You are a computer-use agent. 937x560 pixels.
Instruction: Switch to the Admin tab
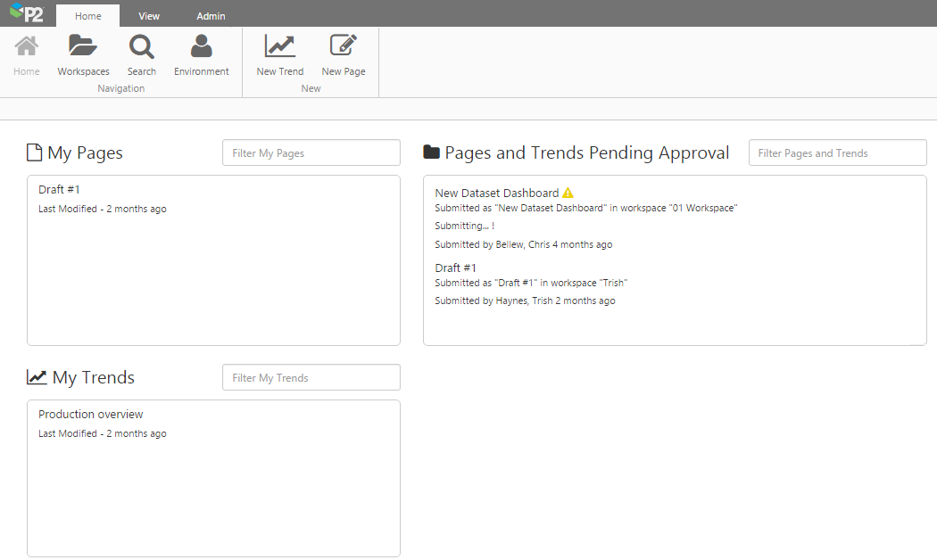coord(211,16)
